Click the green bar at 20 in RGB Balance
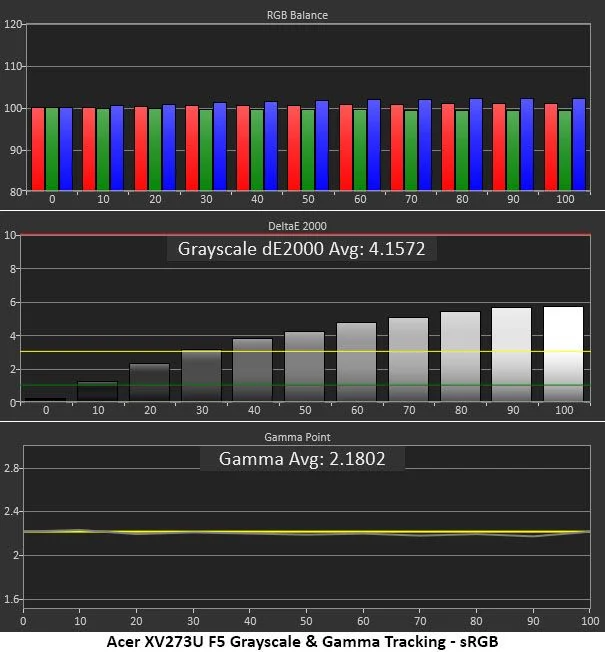This screenshot has height=652, width=605. (x=155, y=149)
